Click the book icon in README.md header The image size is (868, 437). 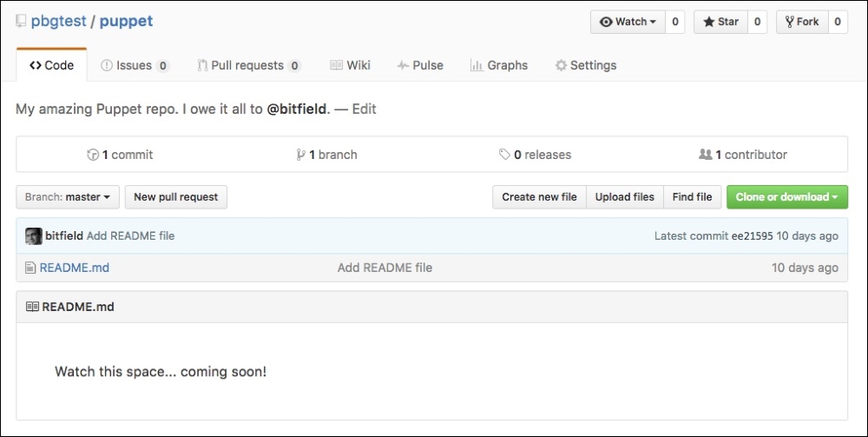point(32,307)
